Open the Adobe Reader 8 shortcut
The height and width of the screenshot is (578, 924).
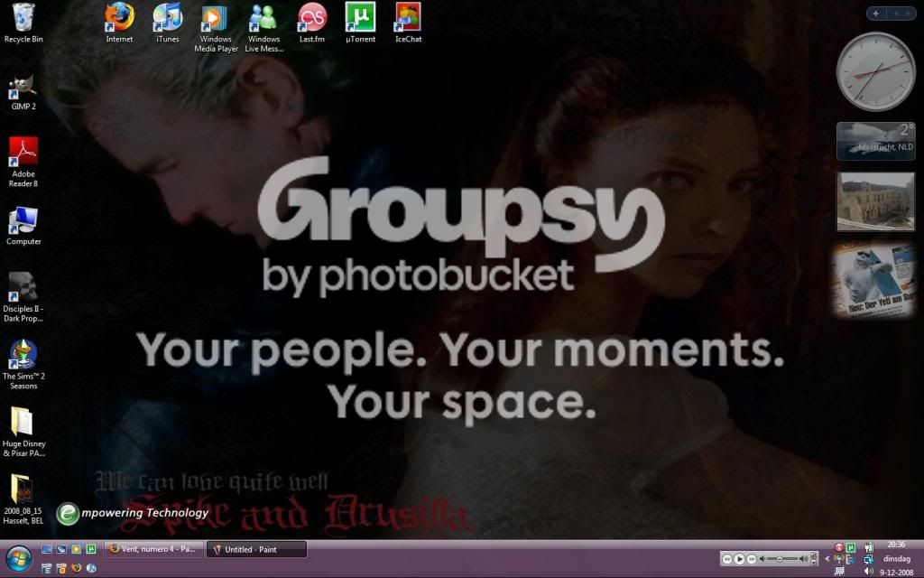(23, 163)
